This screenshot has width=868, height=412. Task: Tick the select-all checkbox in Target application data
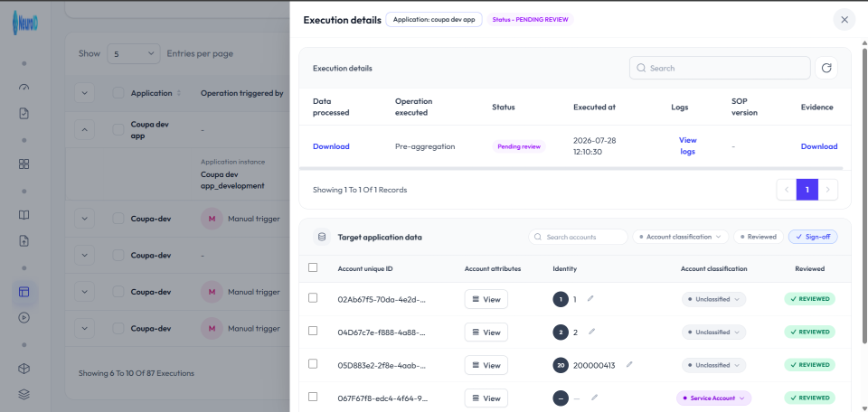click(313, 267)
